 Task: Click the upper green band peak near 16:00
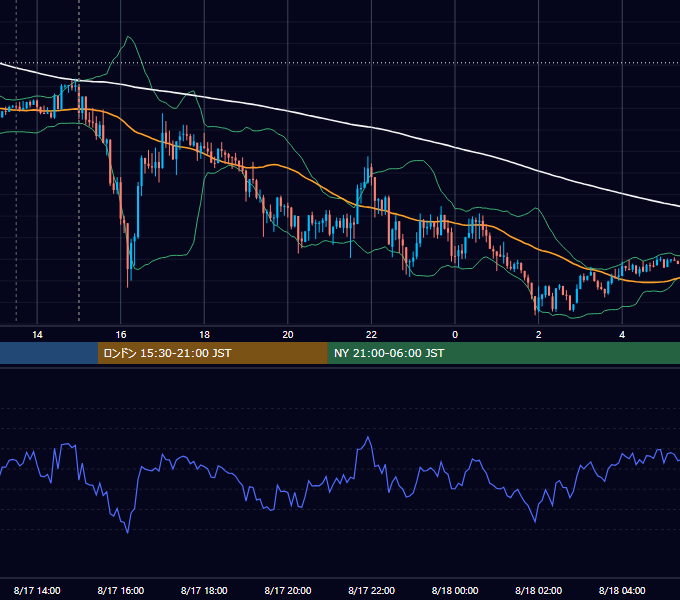point(128,37)
